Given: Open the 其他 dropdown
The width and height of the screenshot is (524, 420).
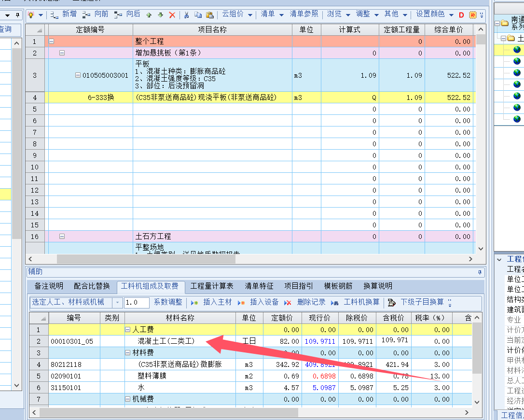Looking at the screenshot, I should click(405, 14).
